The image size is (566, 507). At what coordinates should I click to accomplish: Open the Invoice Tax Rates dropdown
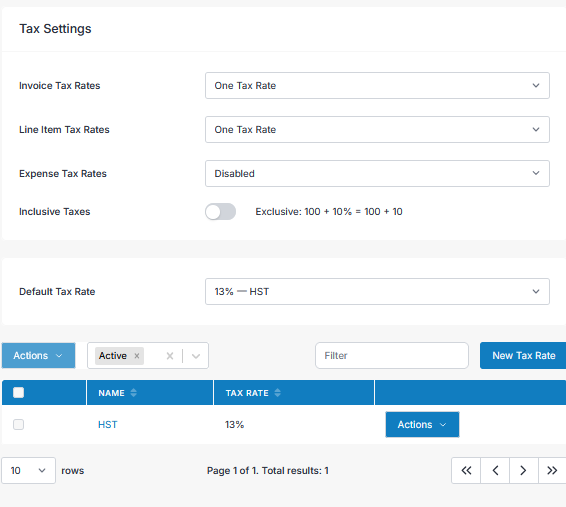click(x=377, y=86)
